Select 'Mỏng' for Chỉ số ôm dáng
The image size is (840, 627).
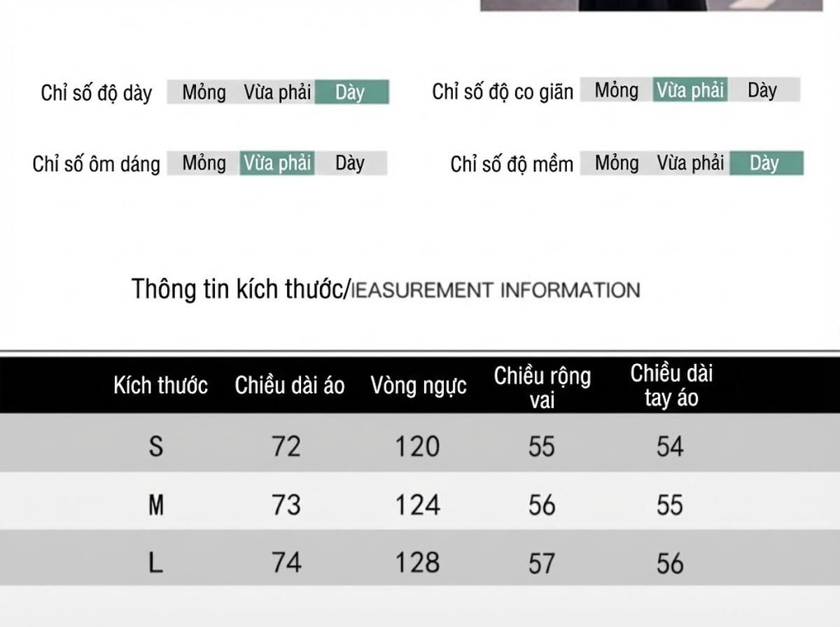tap(204, 163)
